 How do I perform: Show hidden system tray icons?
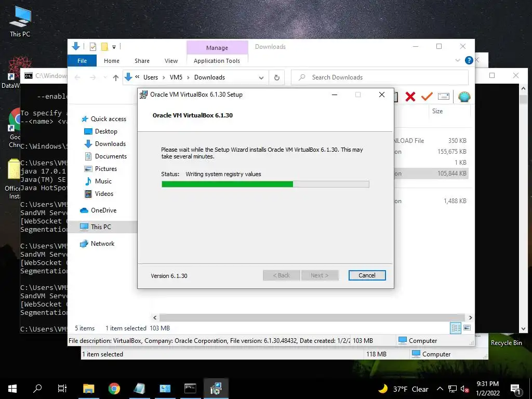point(440,389)
